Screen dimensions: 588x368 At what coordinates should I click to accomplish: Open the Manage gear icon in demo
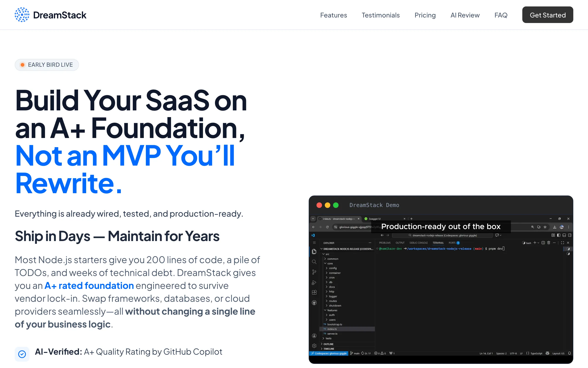[314, 346]
